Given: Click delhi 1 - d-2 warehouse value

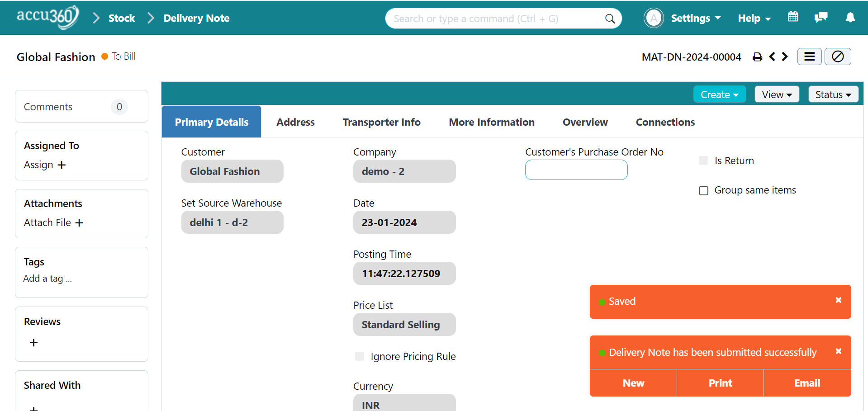Looking at the screenshot, I should tap(232, 222).
